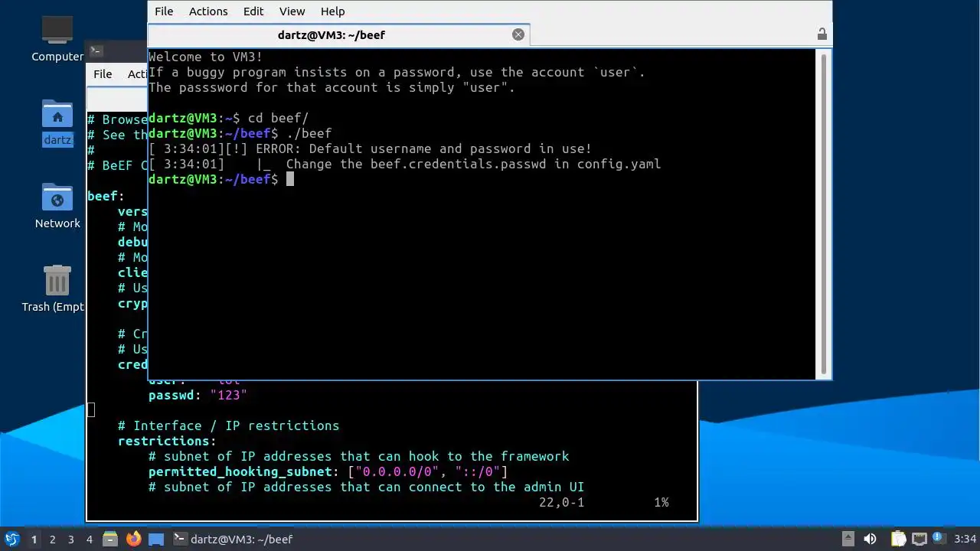The height and width of the screenshot is (551, 980).
Task: Launch the file manager from taskbar
Action: tap(110, 539)
